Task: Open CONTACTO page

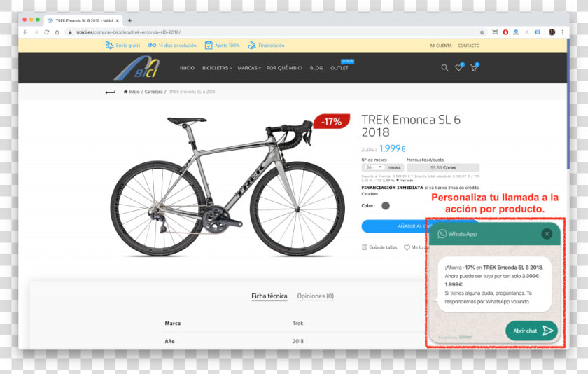Action: [x=469, y=46]
